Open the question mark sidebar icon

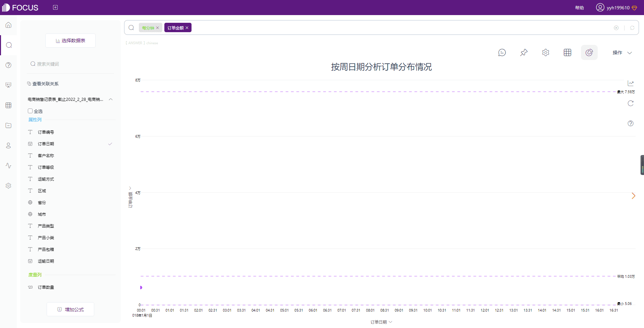click(8, 65)
